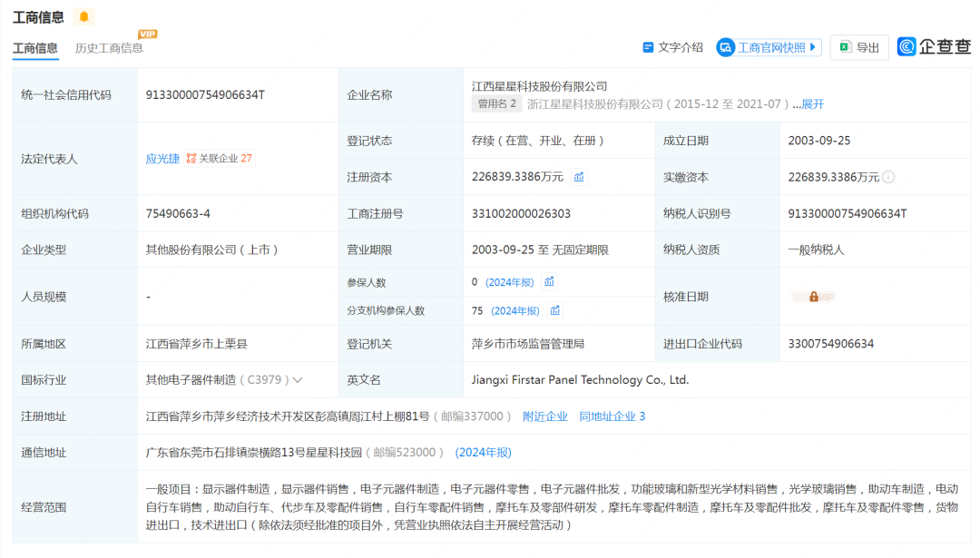Switch to 工商信息 tab
Image resolution: width=980 pixels, height=558 pixels.
(x=35, y=48)
